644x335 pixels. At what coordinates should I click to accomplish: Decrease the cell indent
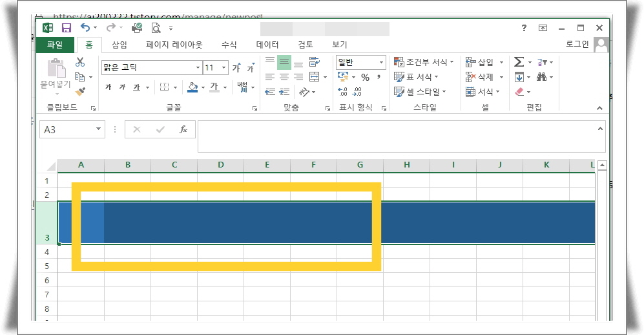270,92
